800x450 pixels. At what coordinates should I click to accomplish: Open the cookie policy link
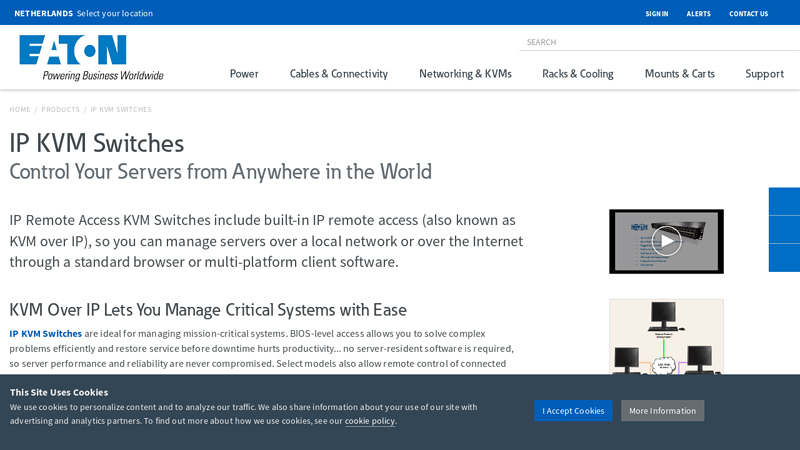(x=370, y=421)
